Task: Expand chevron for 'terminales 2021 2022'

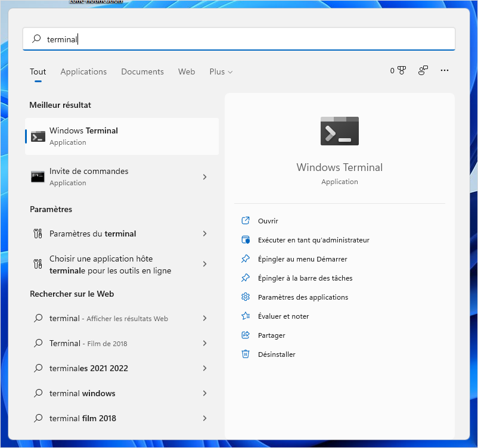Action: point(204,368)
